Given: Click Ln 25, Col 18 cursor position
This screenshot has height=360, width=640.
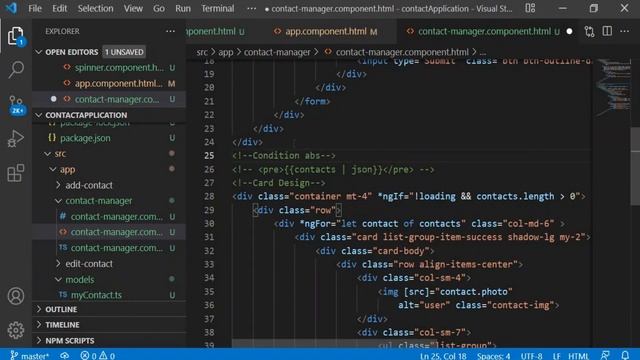Looking at the screenshot, I should pos(443,356).
